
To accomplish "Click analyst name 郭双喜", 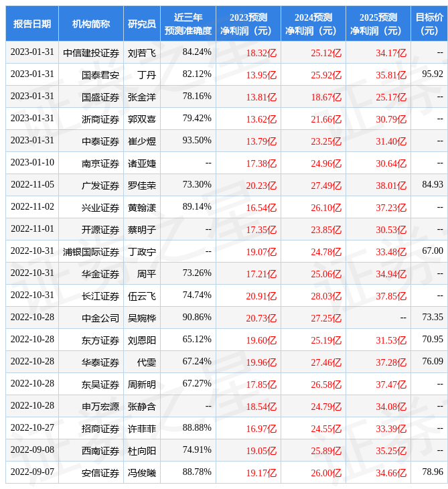I will (x=142, y=119).
